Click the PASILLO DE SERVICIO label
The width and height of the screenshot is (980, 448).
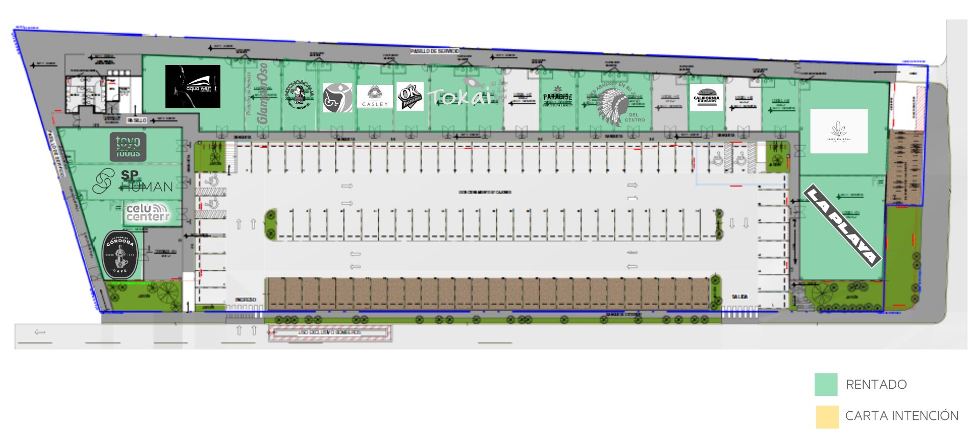tap(434, 51)
